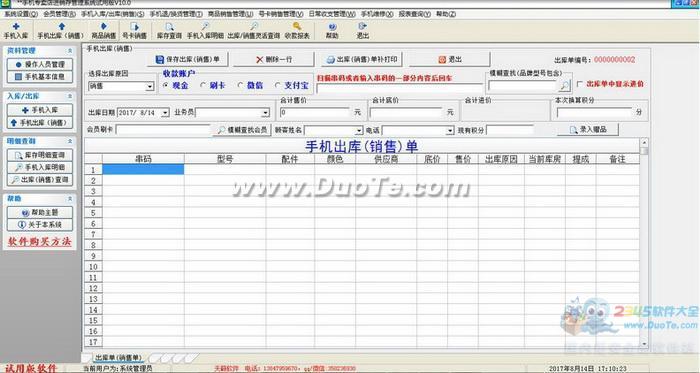The height and width of the screenshot is (373, 700).
Task: Click the 退出 toolbar icon
Action: [x=362, y=30]
